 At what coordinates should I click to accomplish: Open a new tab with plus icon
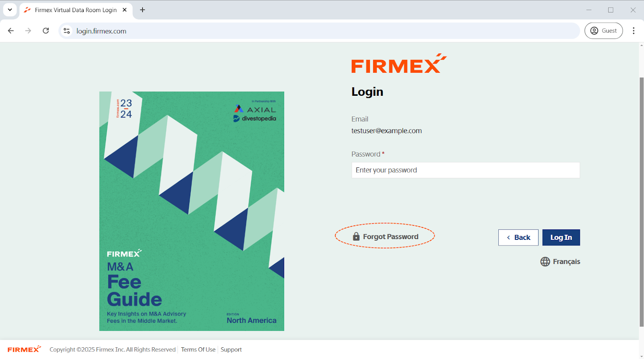[x=142, y=10]
